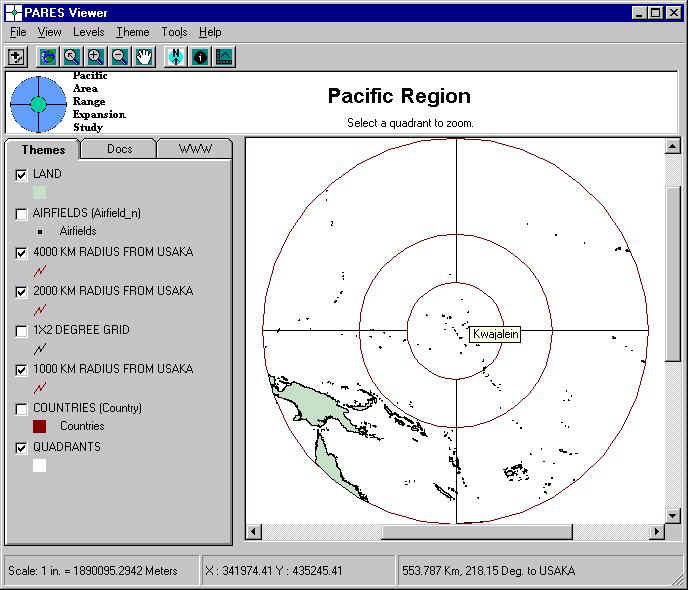Select COUNTRIES (Country) theme label
Image resolution: width=688 pixels, height=590 pixels.
pyautogui.click(x=87, y=408)
